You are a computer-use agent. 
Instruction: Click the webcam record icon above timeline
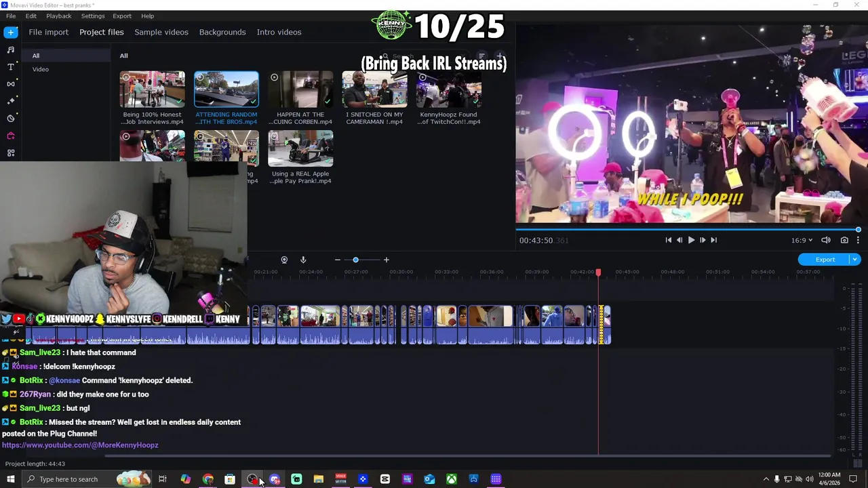(284, 260)
